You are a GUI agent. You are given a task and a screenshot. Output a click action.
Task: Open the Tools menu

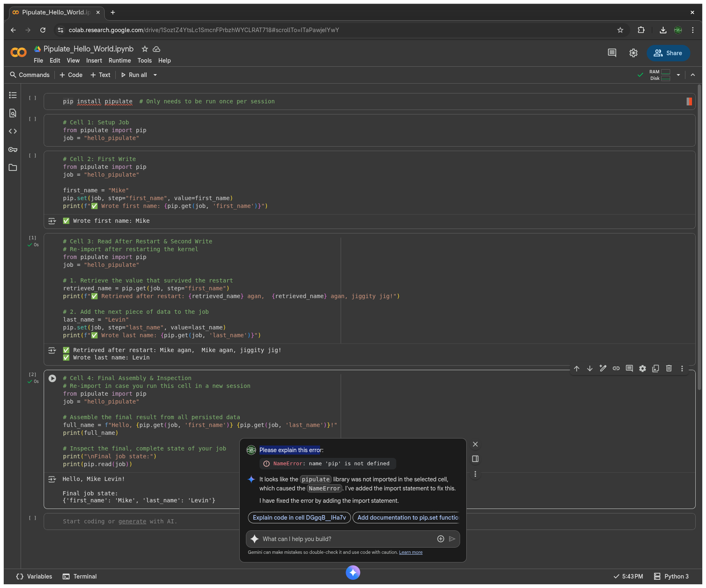145,61
